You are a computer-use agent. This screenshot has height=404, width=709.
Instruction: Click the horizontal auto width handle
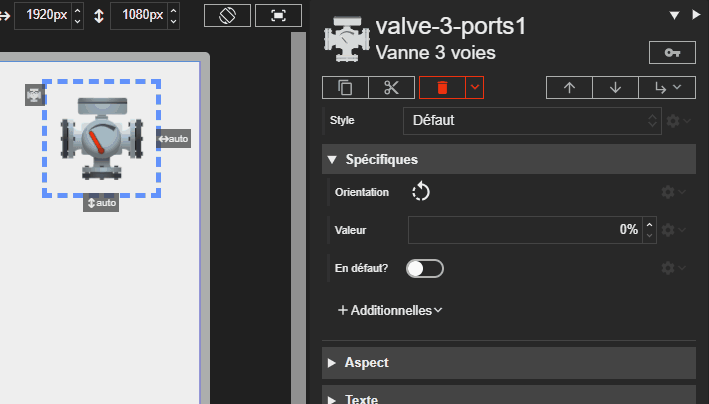pyautogui.click(x=174, y=139)
